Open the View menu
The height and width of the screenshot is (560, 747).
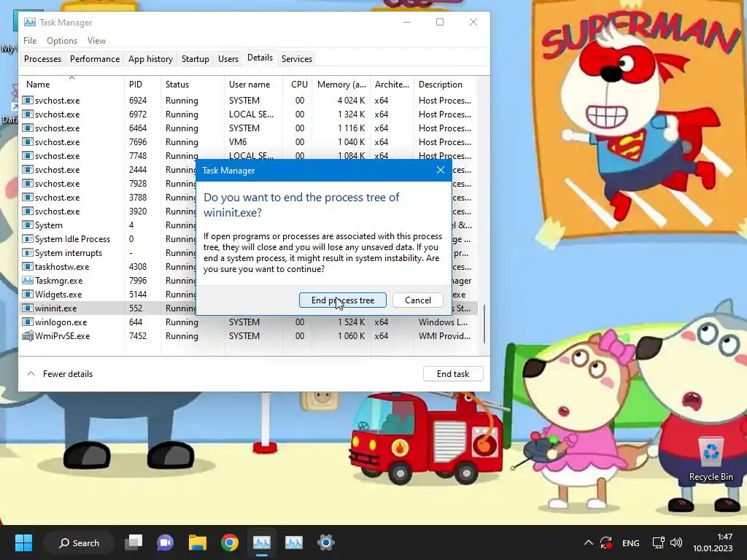point(96,41)
